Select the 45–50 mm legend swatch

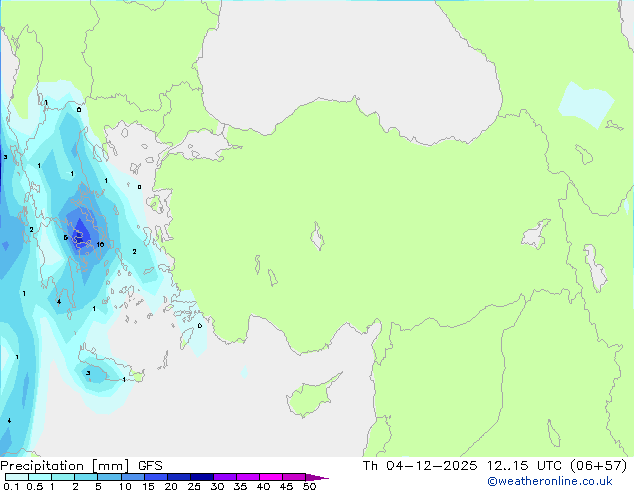pos(294,477)
